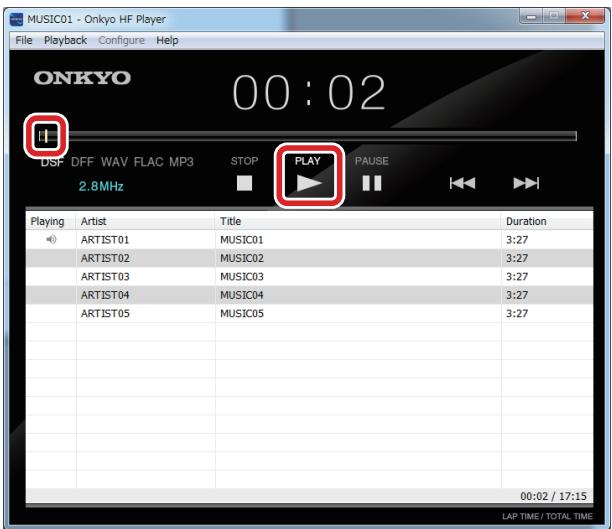Sort by the Artist column header
Image resolution: width=612 pixels, height=529 pixels.
[x=146, y=221]
